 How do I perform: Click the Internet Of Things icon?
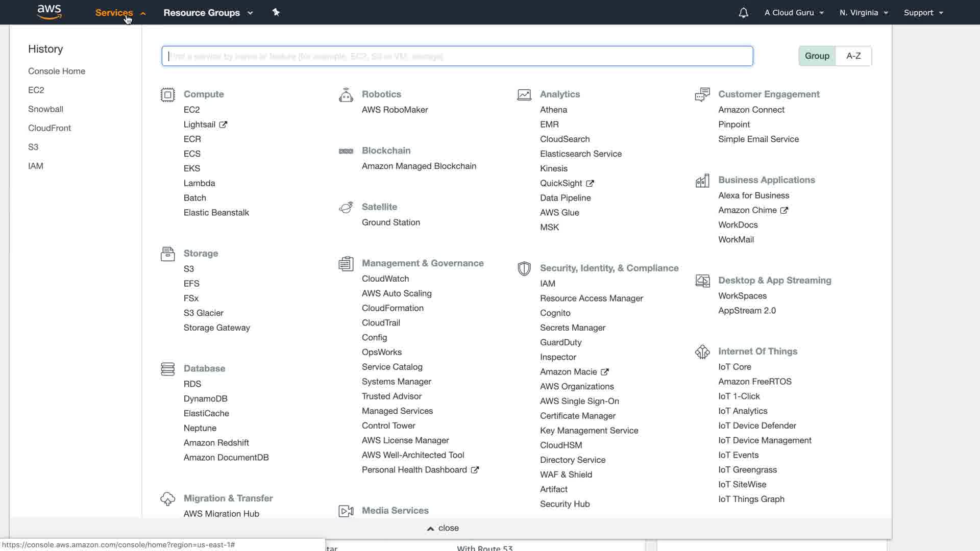point(702,352)
